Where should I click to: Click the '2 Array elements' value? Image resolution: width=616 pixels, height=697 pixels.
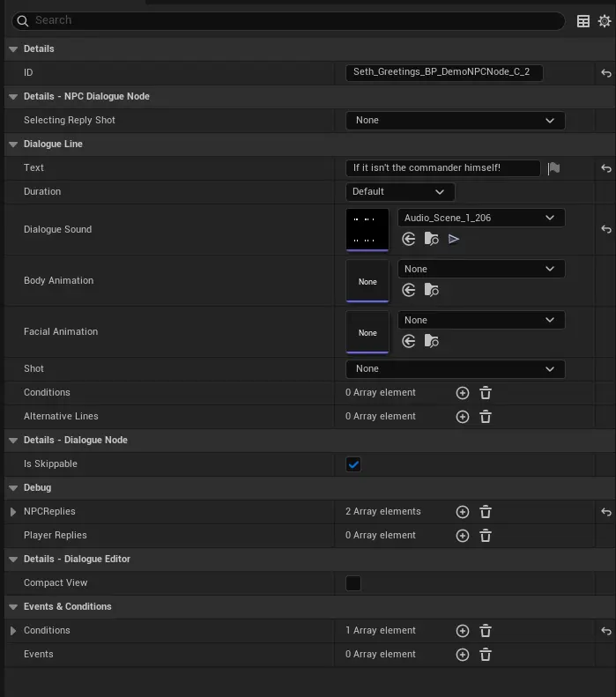pos(382,511)
